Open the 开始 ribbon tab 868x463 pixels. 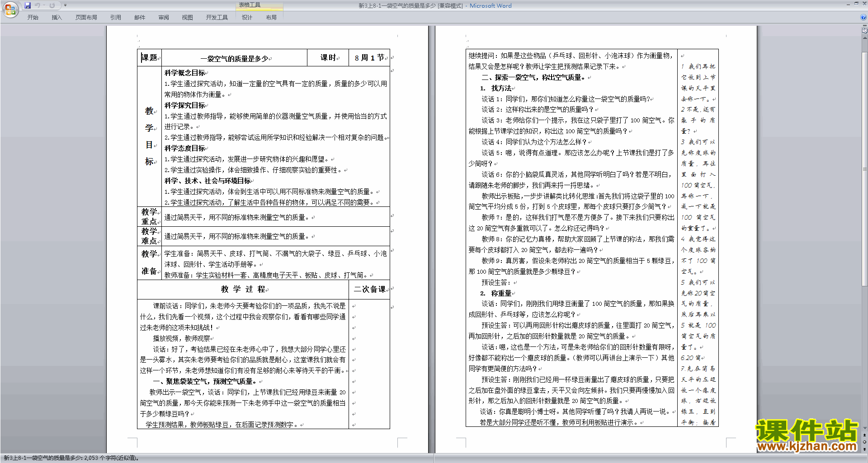[x=33, y=17]
